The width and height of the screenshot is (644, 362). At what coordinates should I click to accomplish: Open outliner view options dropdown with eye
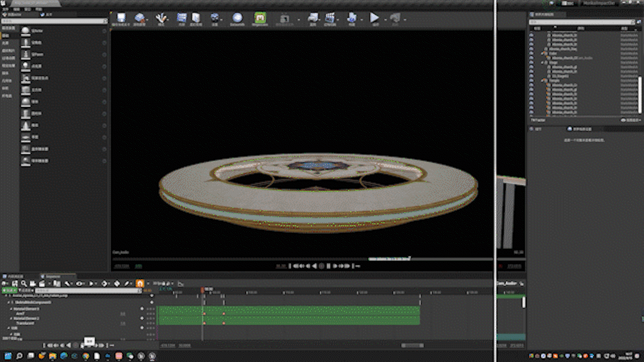pyautogui.click(x=631, y=120)
